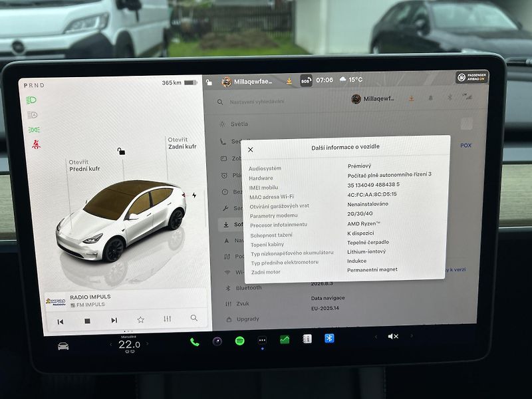Open the profile in settings header

point(373,98)
